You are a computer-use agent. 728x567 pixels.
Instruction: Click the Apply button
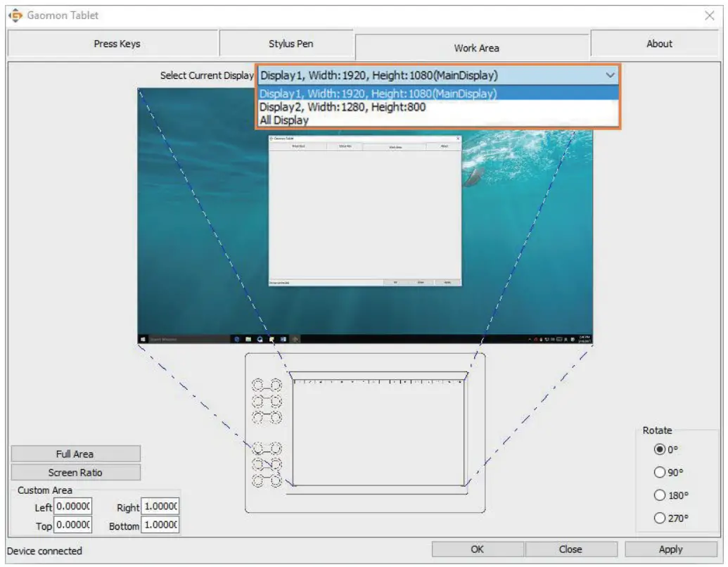(670, 549)
